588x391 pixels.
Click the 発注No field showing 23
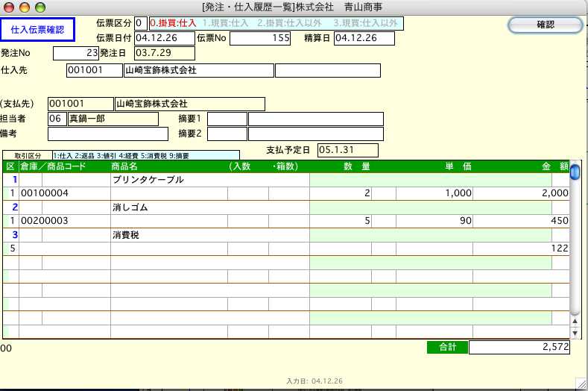pos(76,53)
